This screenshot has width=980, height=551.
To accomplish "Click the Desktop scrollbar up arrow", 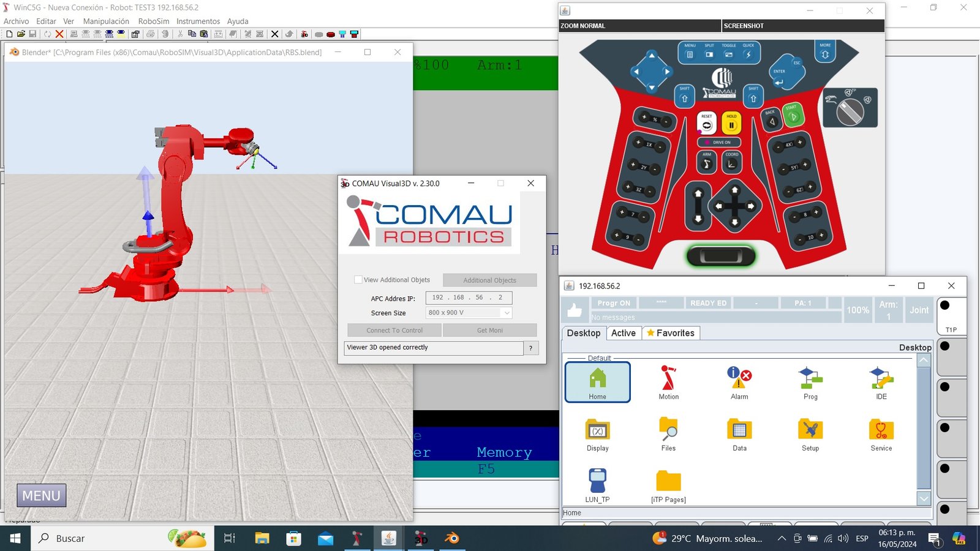I will pyautogui.click(x=924, y=361).
